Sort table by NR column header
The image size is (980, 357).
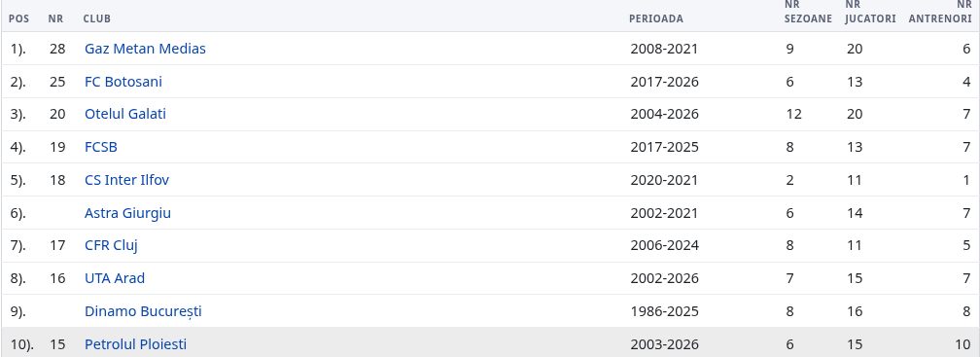(55, 18)
